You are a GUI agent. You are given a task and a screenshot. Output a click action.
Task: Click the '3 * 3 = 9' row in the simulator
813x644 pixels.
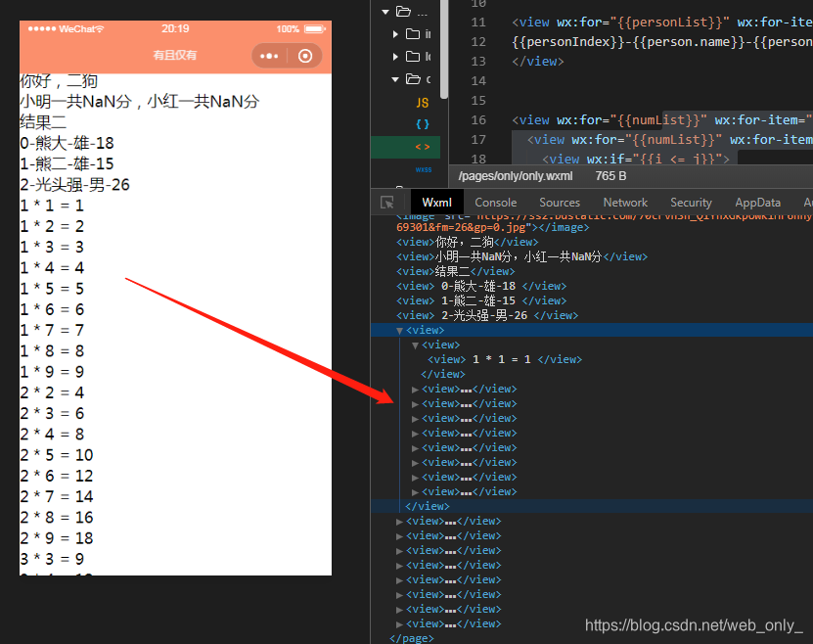[52, 559]
